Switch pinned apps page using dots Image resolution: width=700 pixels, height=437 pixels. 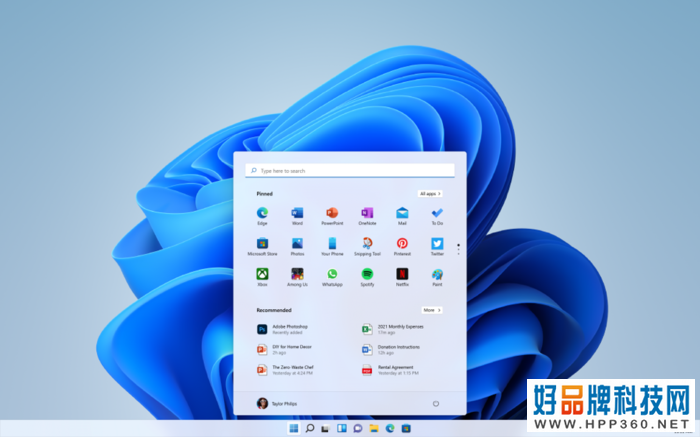click(458, 250)
